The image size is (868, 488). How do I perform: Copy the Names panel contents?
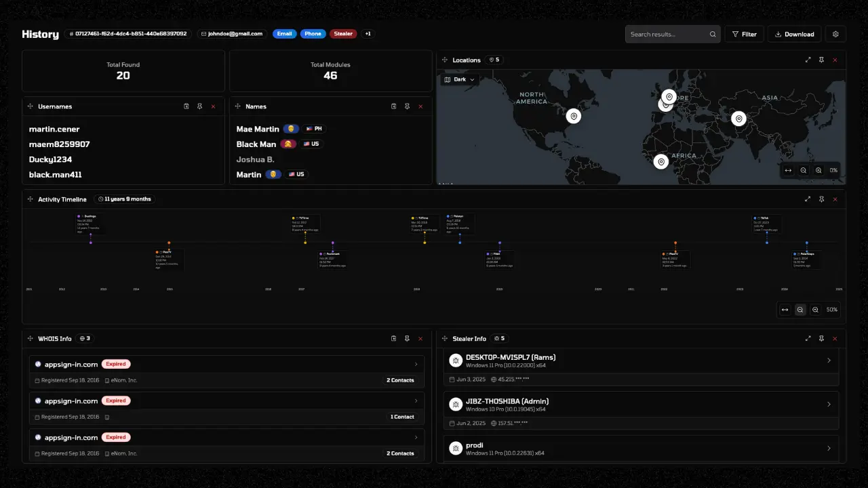pos(394,106)
